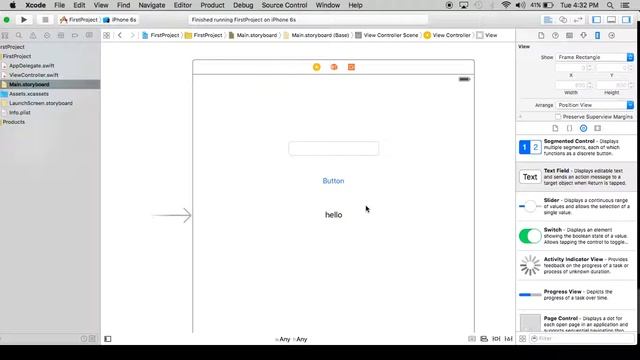
Task: Run the project with the Play button
Action: (24, 20)
